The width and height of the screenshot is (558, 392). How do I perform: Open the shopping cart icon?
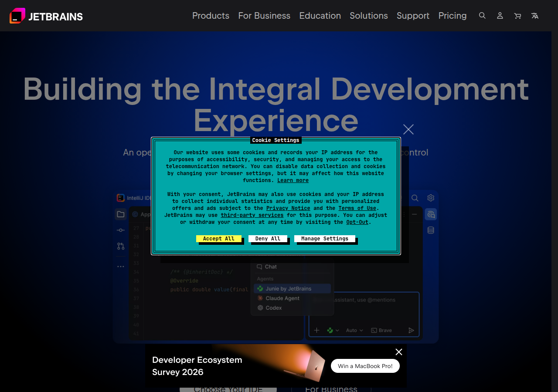pos(517,16)
